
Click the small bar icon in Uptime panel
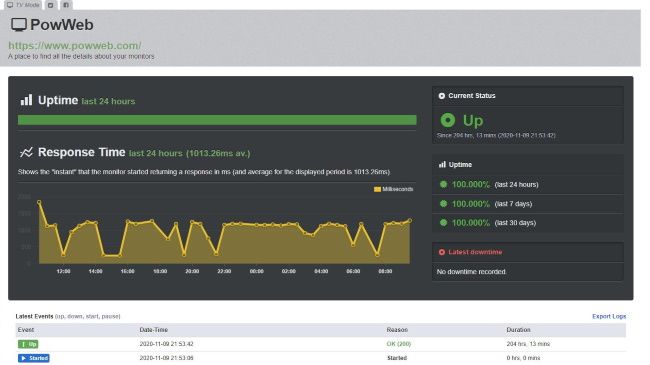pyautogui.click(x=442, y=165)
